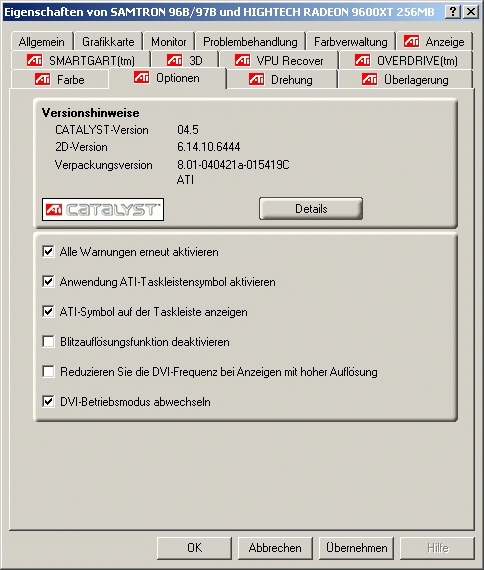Go to the Überlagerung tab

[405, 79]
